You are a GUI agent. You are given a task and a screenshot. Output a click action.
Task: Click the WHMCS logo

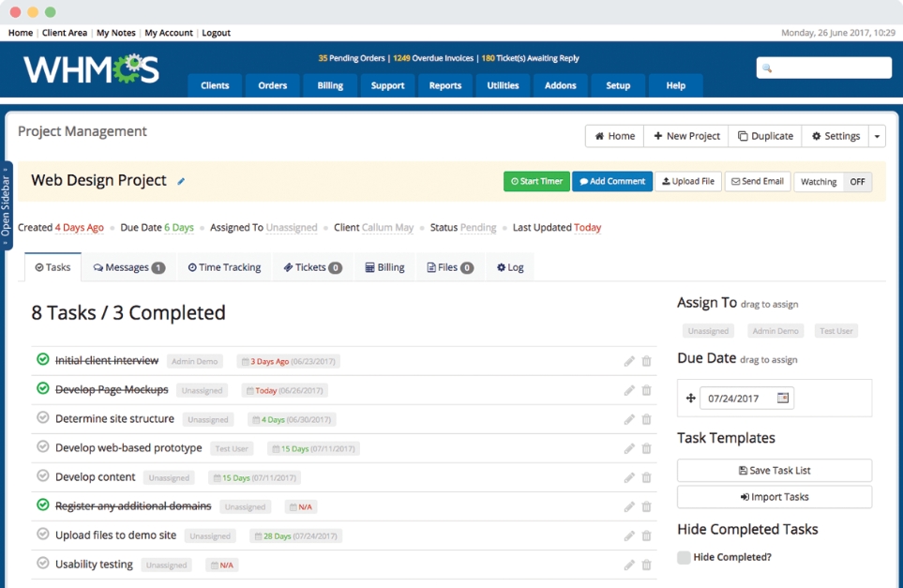[x=91, y=69]
